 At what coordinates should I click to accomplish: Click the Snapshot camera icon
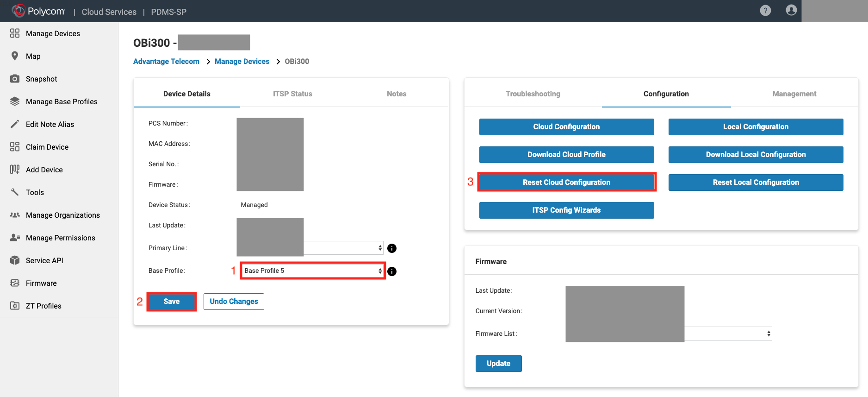(15, 79)
